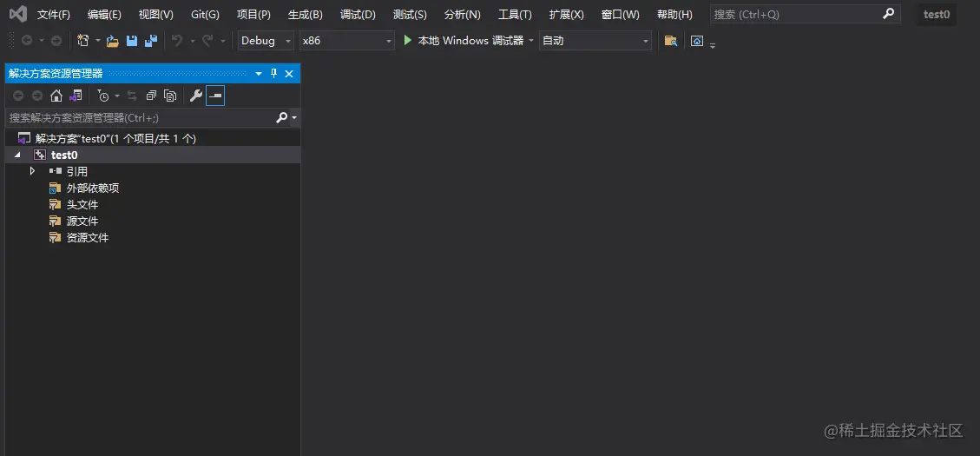The height and width of the screenshot is (456, 980).
Task: Expand the debugger target dropdown arrow
Action: coord(531,41)
